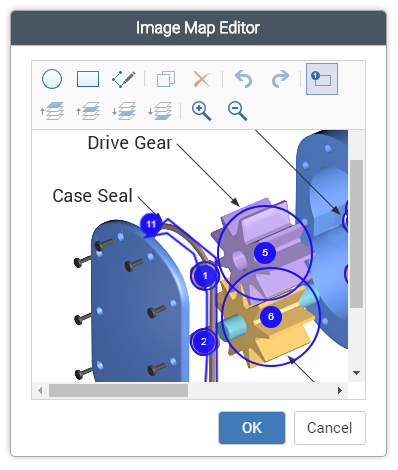398x470 pixels.
Task: Click the scroll right arrow
Action: click(340, 390)
